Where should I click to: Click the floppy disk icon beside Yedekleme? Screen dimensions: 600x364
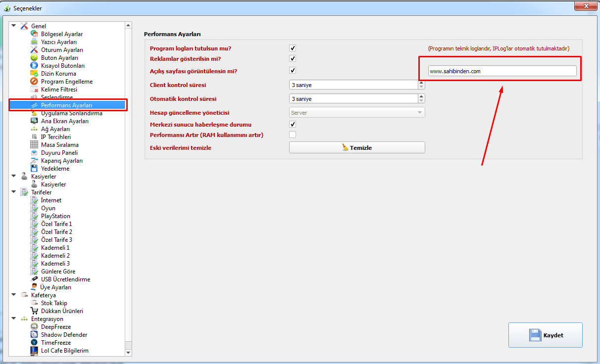click(34, 169)
